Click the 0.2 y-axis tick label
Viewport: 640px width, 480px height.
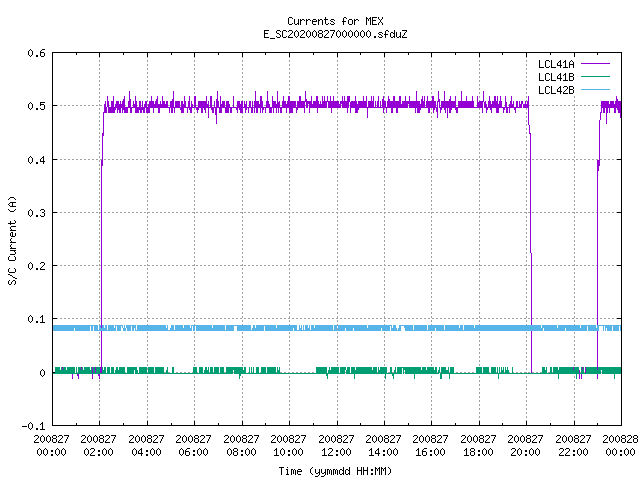[x=36, y=266]
